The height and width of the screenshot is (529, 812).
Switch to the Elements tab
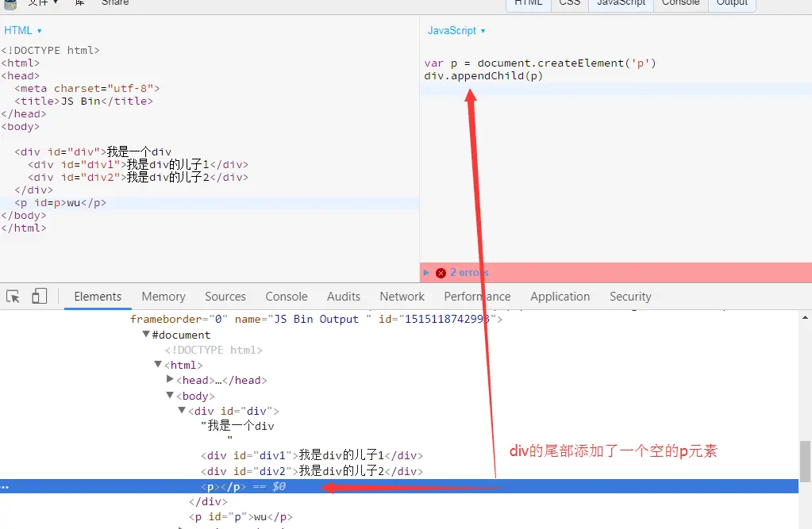98,297
